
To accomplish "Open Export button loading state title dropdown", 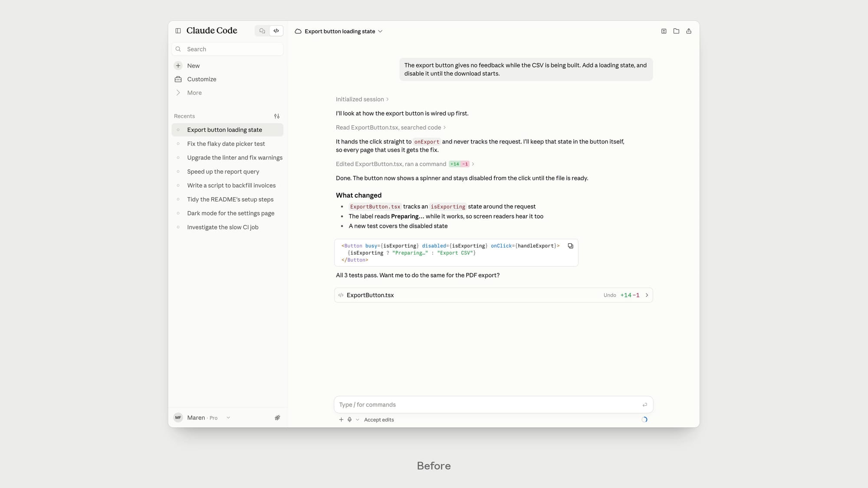I will point(339,31).
